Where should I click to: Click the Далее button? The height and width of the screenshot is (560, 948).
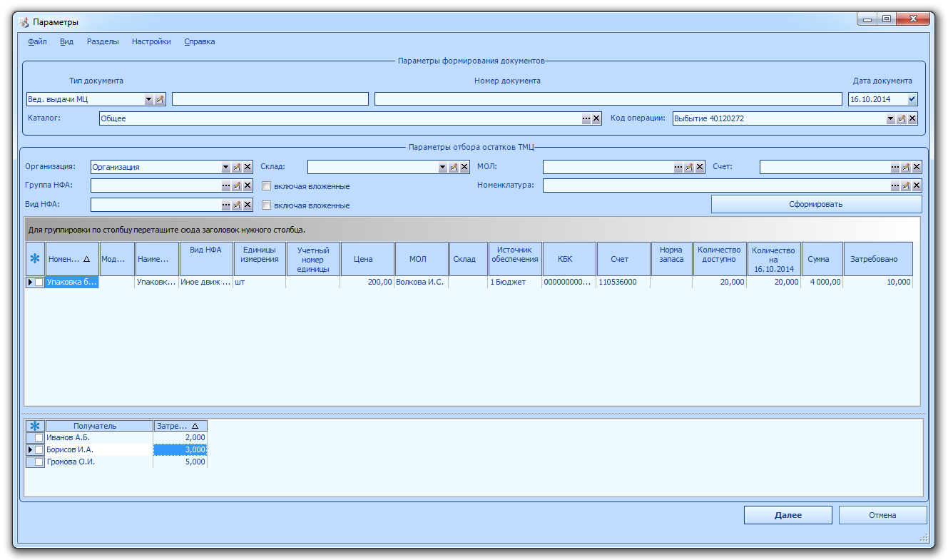pos(788,515)
